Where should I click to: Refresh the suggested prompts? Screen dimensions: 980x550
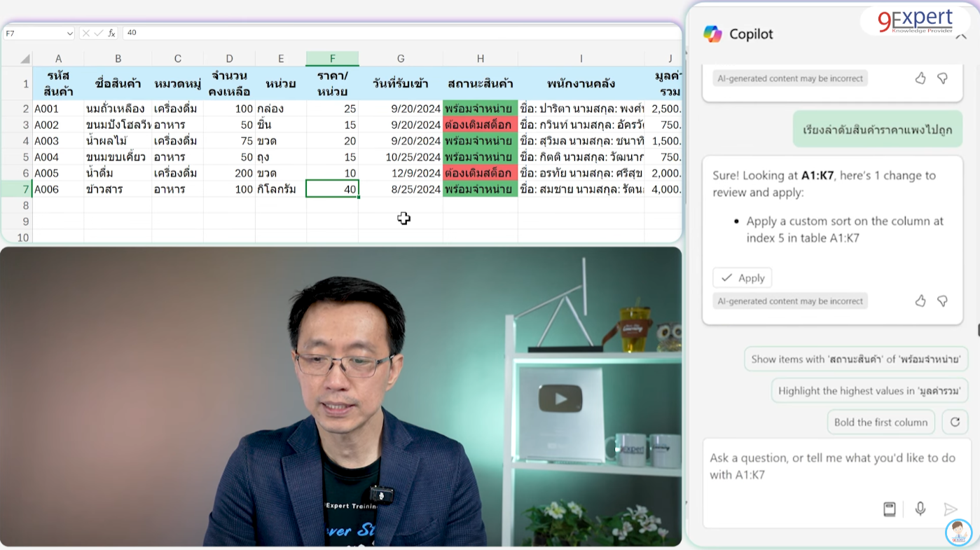[954, 422]
